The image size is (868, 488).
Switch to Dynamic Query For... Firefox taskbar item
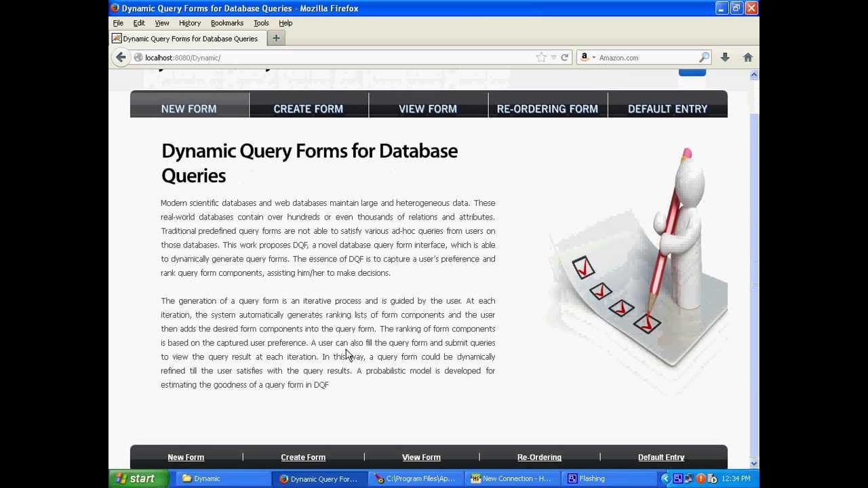click(320, 479)
